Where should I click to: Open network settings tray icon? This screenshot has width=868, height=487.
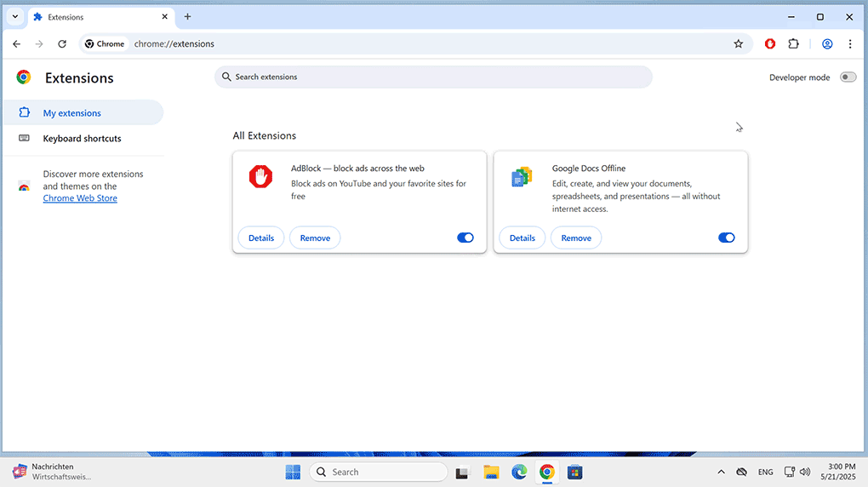click(x=790, y=472)
